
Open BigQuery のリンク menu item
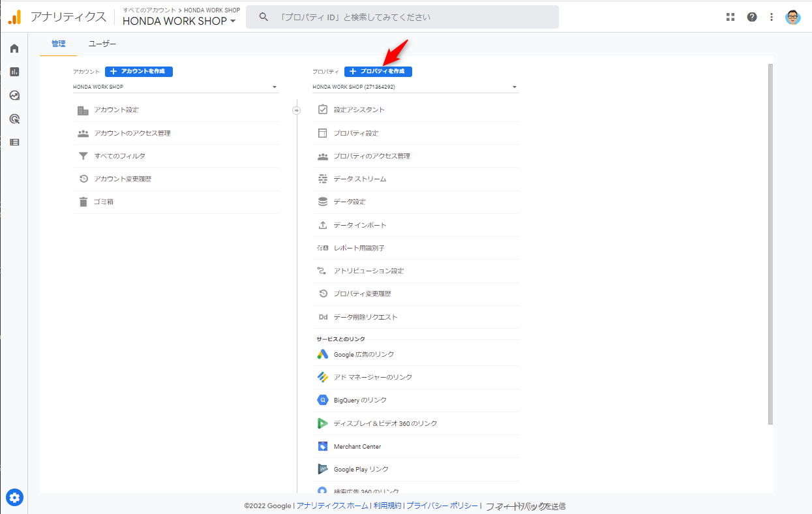(415, 400)
